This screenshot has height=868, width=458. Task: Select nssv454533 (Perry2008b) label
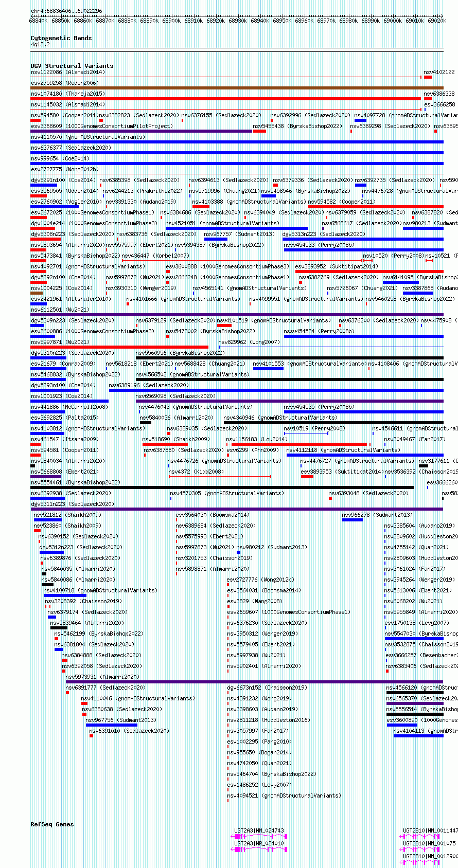click(x=319, y=245)
